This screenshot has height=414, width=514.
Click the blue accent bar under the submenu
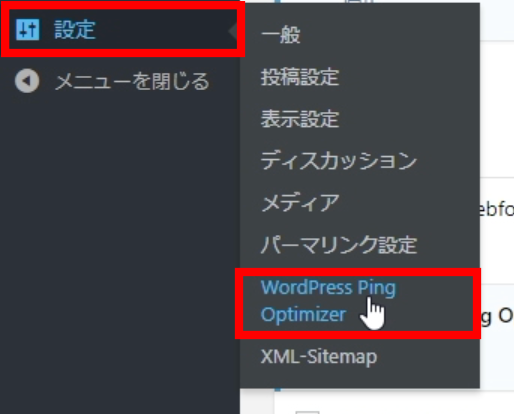(x=277, y=389)
